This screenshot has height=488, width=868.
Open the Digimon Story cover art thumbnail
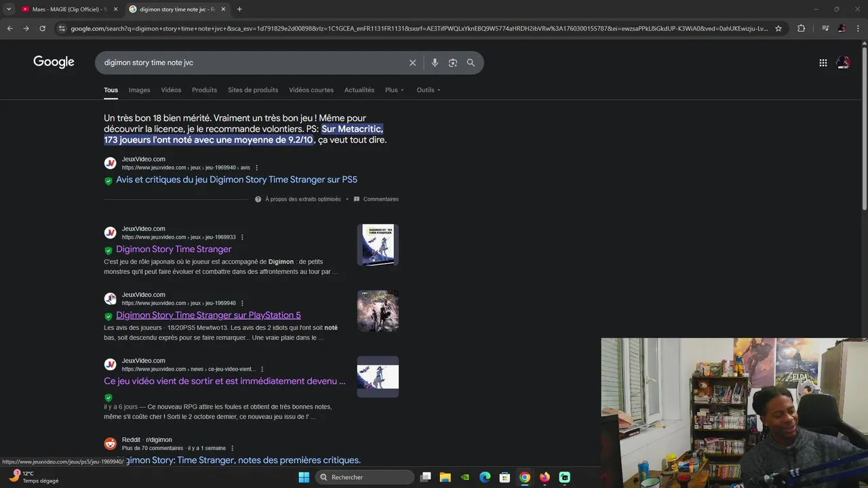378,245
